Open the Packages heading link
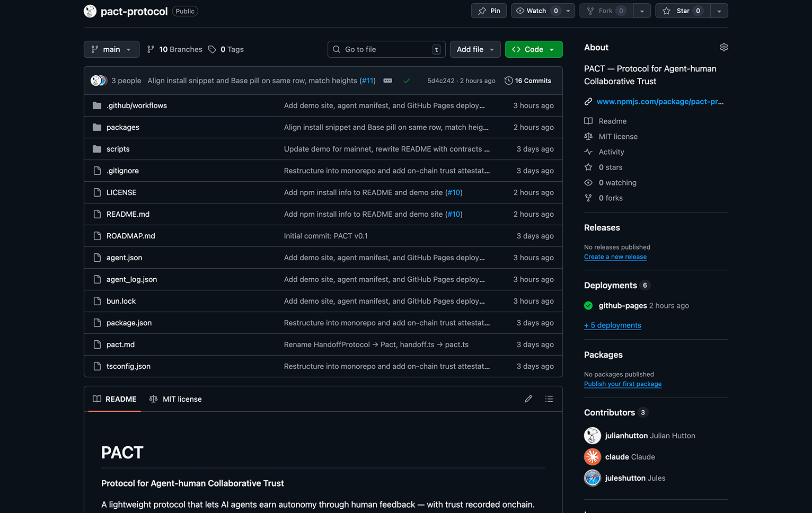This screenshot has width=812, height=513. click(603, 355)
